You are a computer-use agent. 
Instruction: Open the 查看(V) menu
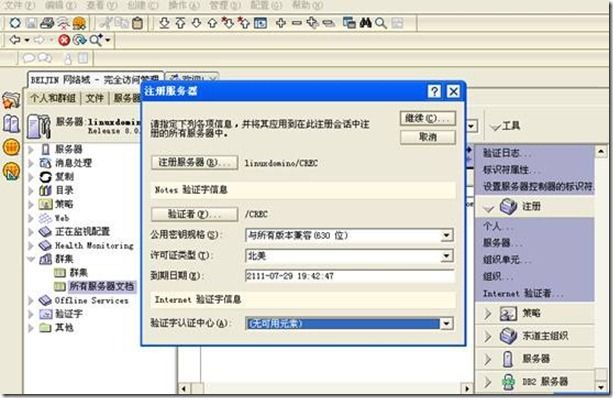(x=102, y=5)
